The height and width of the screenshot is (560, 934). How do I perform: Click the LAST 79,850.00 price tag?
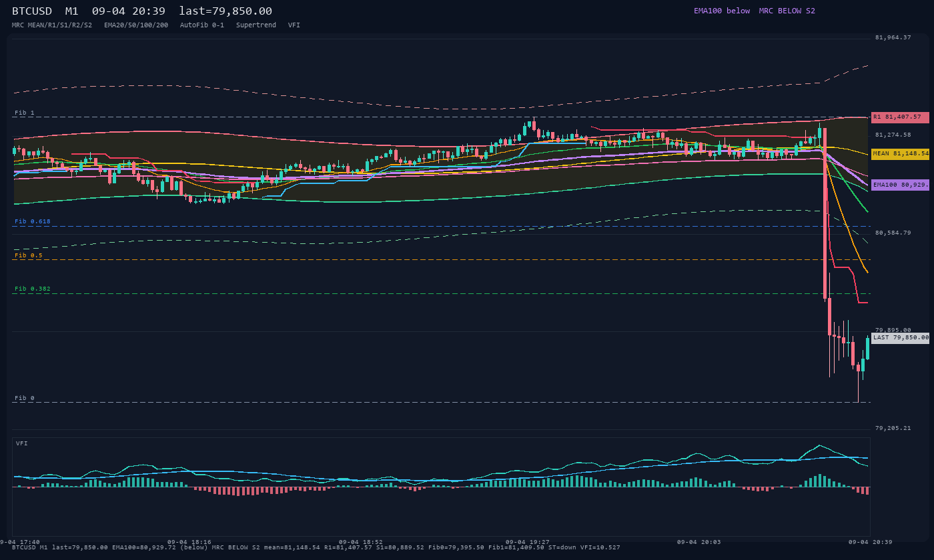(900, 338)
